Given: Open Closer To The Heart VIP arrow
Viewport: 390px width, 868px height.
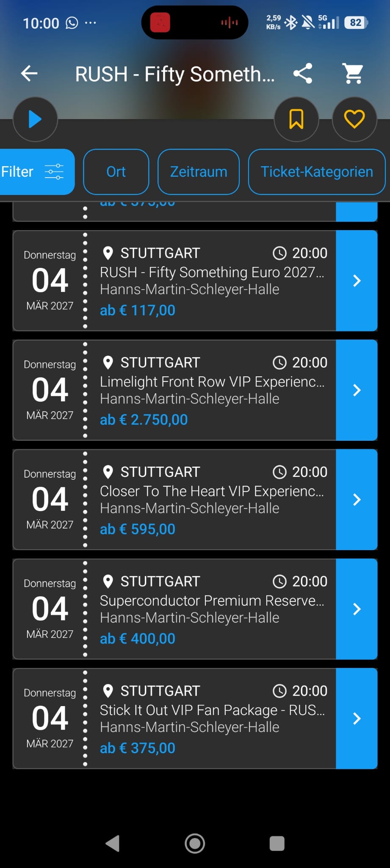Looking at the screenshot, I should coord(357,499).
